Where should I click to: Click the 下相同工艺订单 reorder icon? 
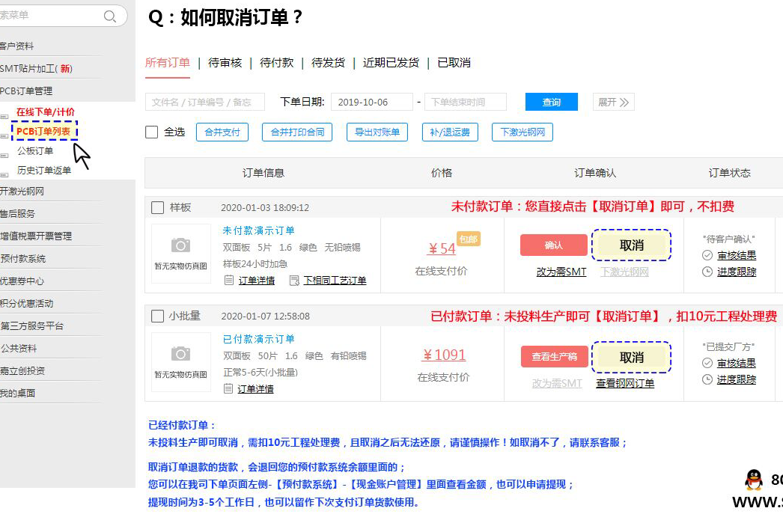294,281
